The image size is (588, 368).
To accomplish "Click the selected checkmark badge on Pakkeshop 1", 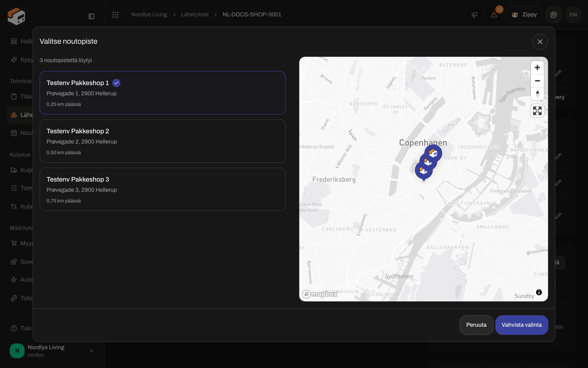I will [116, 83].
